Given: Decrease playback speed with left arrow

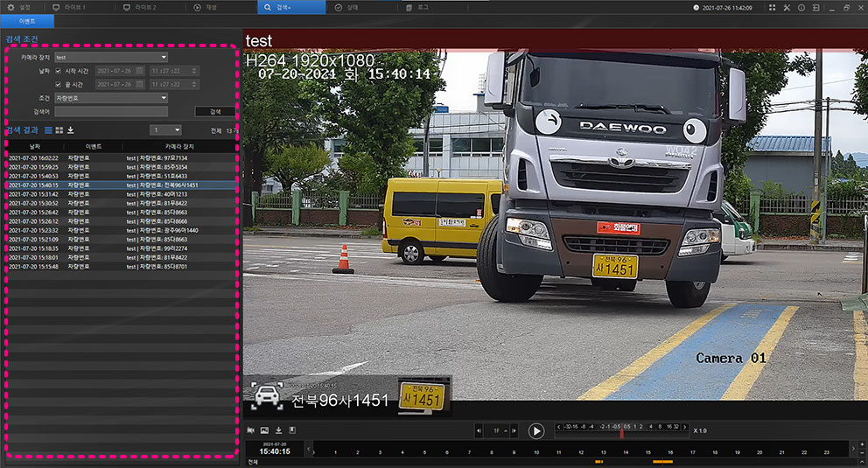Looking at the screenshot, I should click(x=558, y=427).
